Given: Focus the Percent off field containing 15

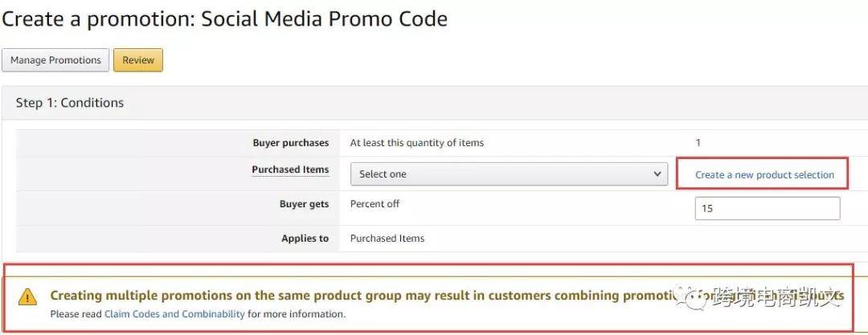Looking at the screenshot, I should tap(768, 209).
